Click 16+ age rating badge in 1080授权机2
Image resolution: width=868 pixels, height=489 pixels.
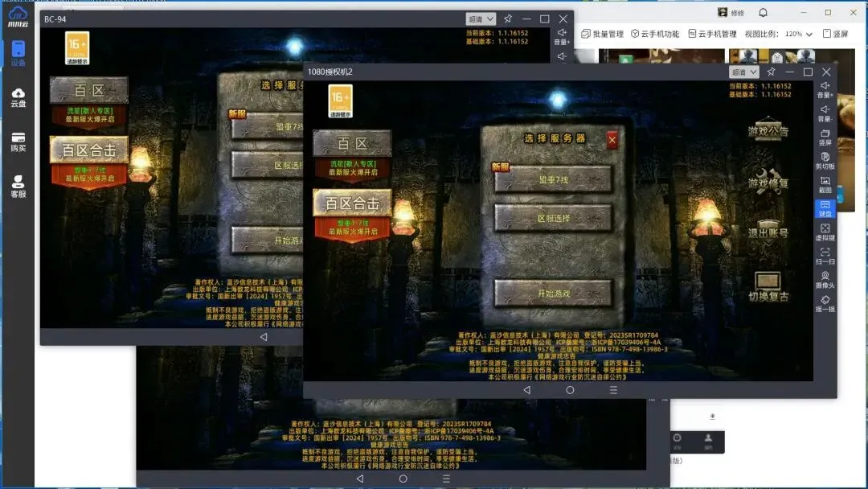pyautogui.click(x=341, y=101)
